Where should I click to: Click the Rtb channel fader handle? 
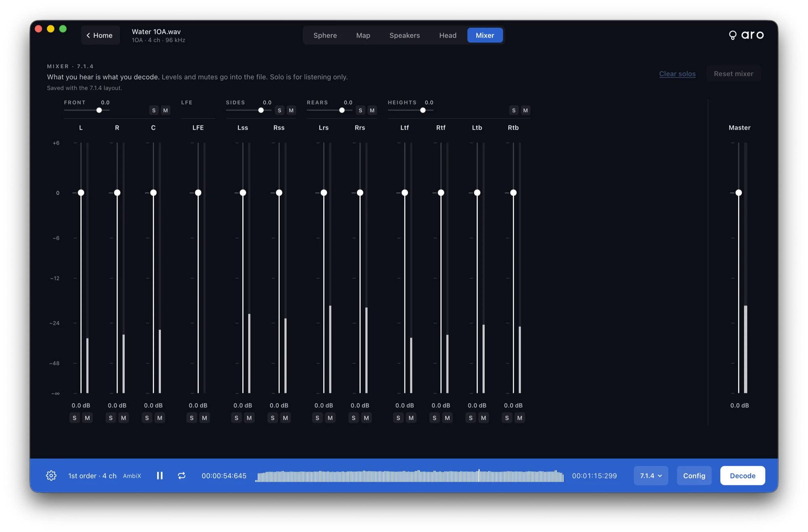point(513,193)
